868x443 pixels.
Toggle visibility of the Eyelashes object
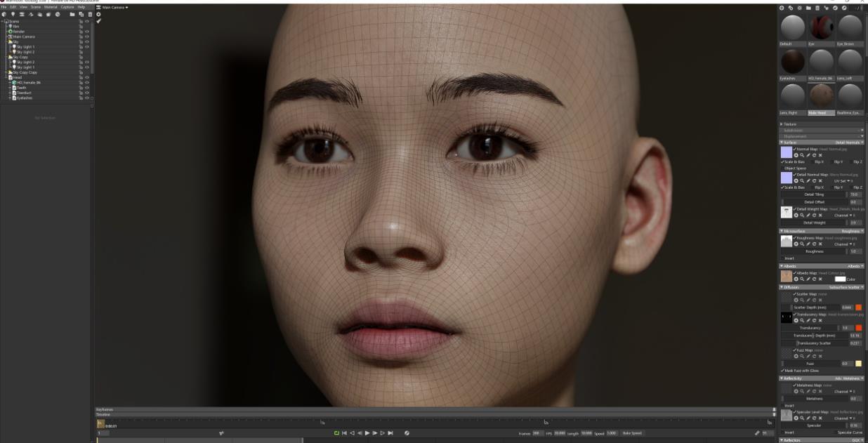88,98
